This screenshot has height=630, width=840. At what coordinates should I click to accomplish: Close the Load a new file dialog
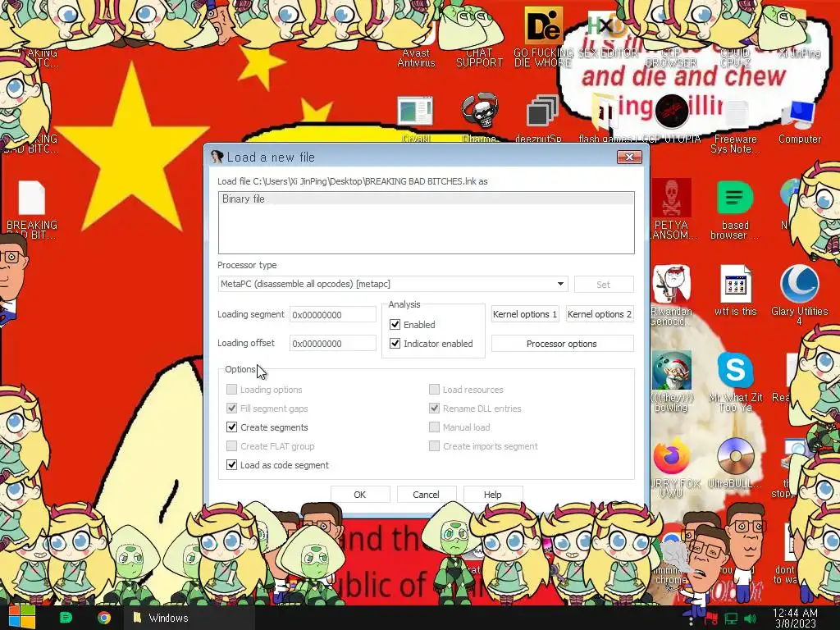629,157
